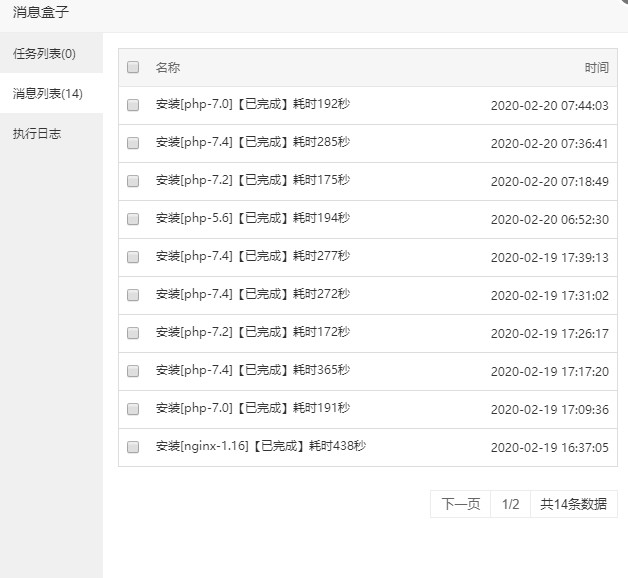Toggle checkbox for php-7.2 172秒 row
This screenshot has height=578, width=628.
click(x=133, y=333)
